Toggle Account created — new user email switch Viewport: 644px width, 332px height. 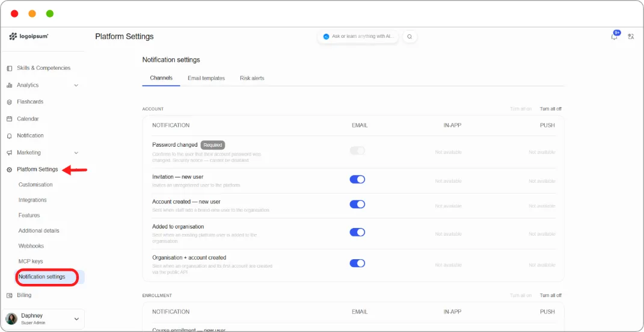click(357, 204)
